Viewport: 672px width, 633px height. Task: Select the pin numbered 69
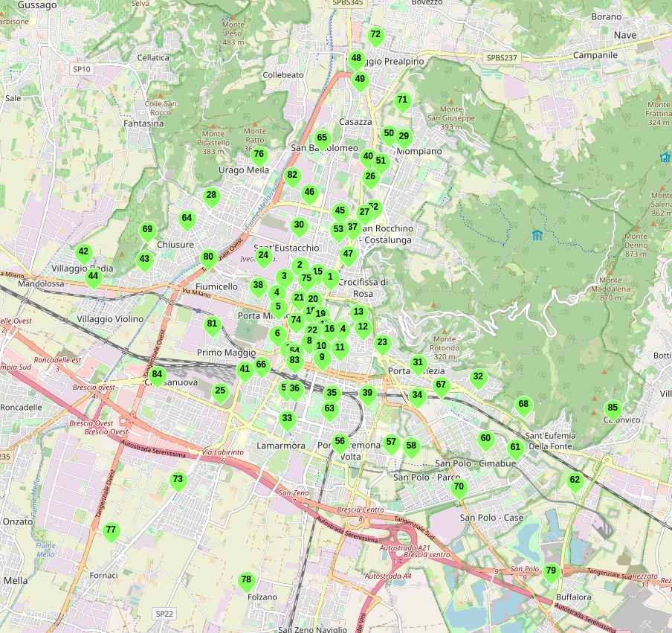(147, 231)
